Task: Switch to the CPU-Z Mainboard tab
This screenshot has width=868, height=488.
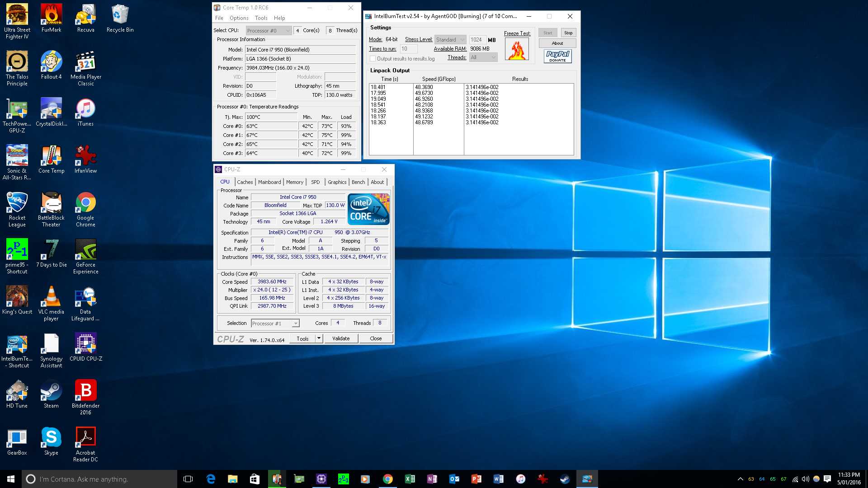Action: coord(269,182)
